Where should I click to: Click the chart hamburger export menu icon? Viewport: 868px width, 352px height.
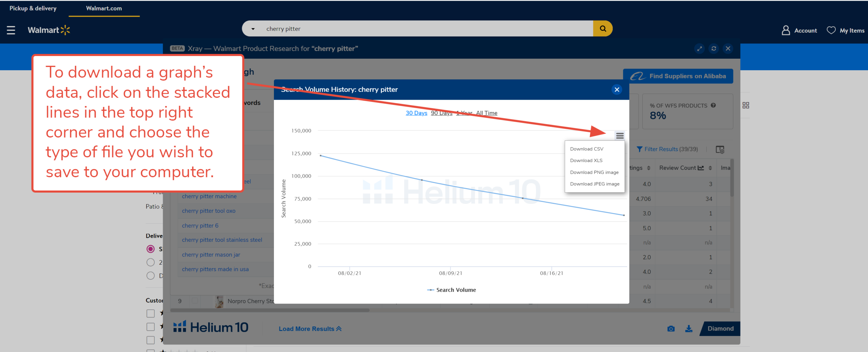coord(620,136)
